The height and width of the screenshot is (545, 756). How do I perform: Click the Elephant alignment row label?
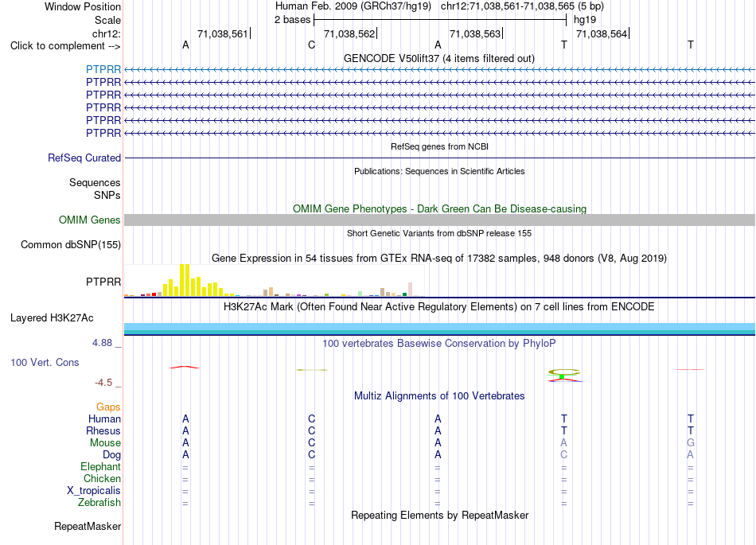coord(100,466)
